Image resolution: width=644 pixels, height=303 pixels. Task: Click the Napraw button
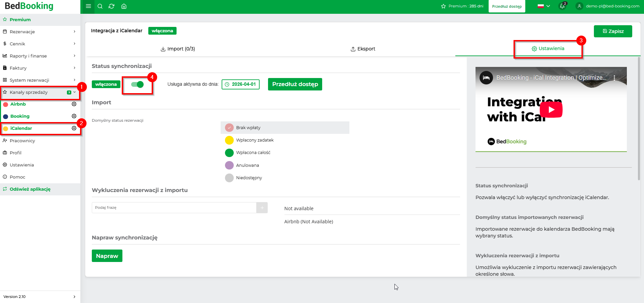107,256
